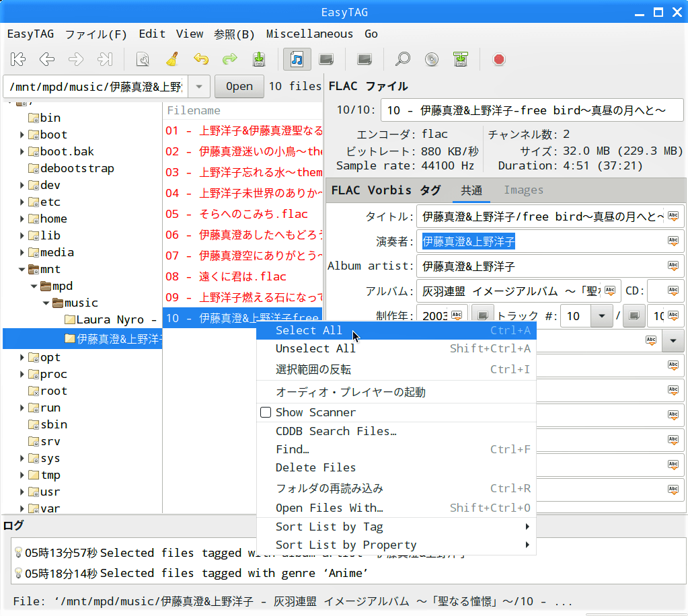Click the green redo arrow icon

point(229,59)
